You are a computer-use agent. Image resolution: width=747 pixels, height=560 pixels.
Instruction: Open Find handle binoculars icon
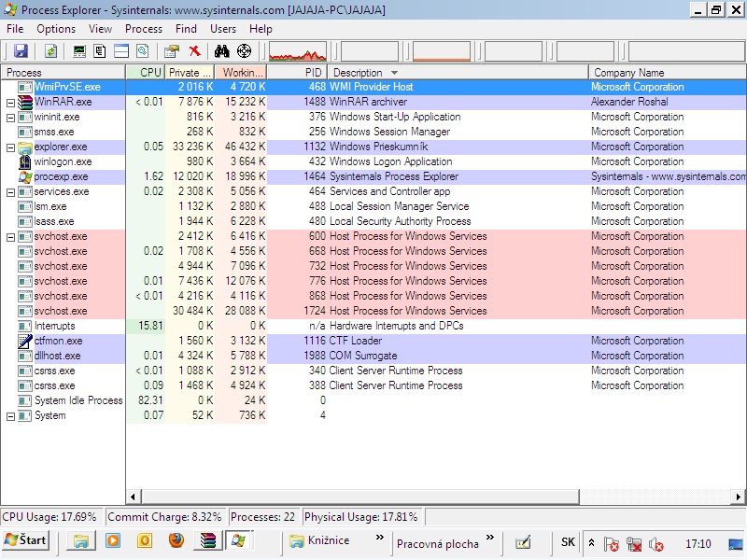click(x=221, y=51)
